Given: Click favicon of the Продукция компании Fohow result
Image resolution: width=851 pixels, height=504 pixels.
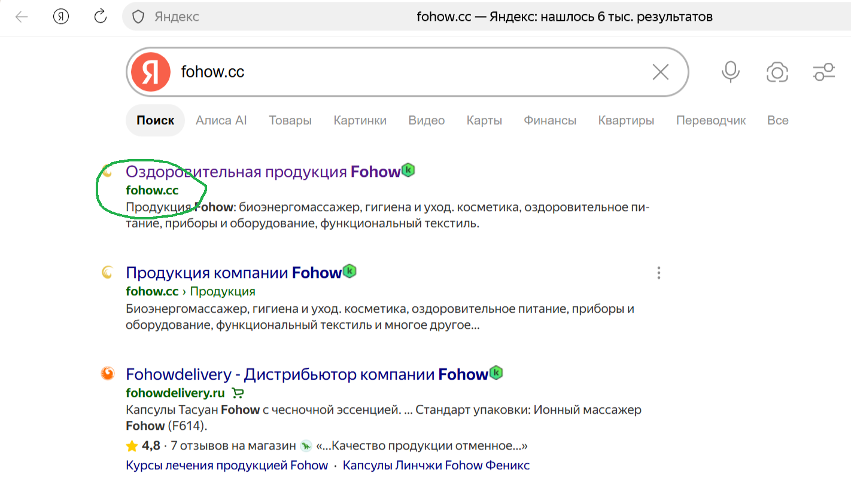Looking at the screenshot, I should pos(107,273).
